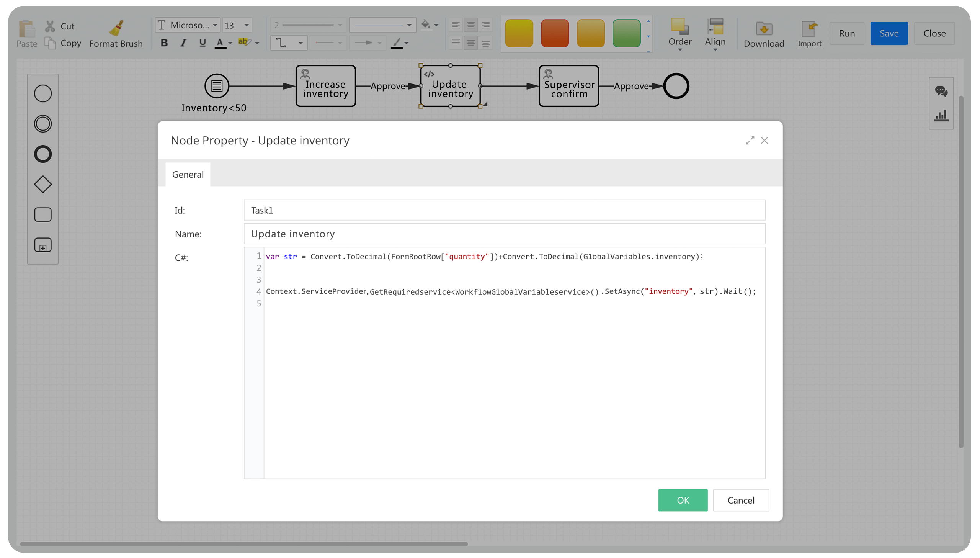Image resolution: width=980 pixels, height=558 pixels.
Task: Click the Name field Update inventory
Action: (505, 234)
